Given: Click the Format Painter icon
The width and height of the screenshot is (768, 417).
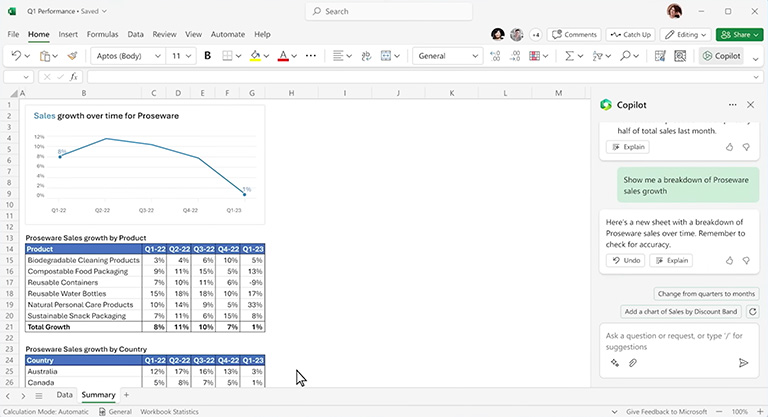Looking at the screenshot, I should [x=72, y=56].
